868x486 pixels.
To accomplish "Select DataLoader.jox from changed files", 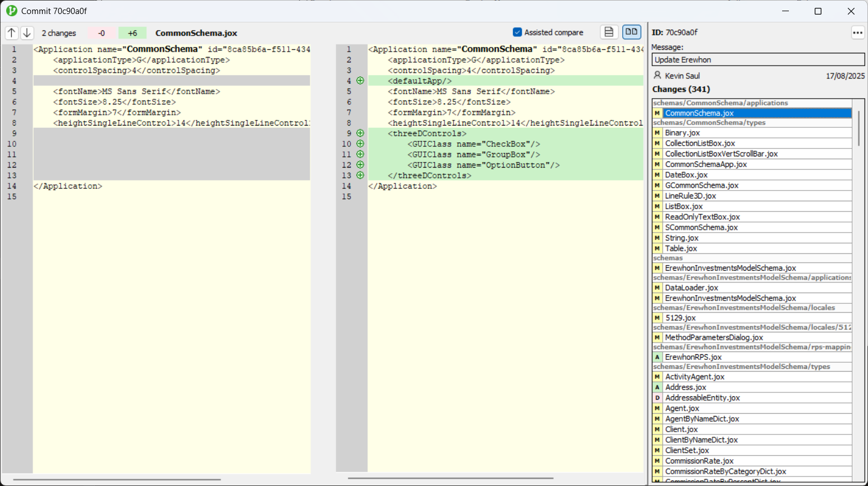I will click(691, 288).
